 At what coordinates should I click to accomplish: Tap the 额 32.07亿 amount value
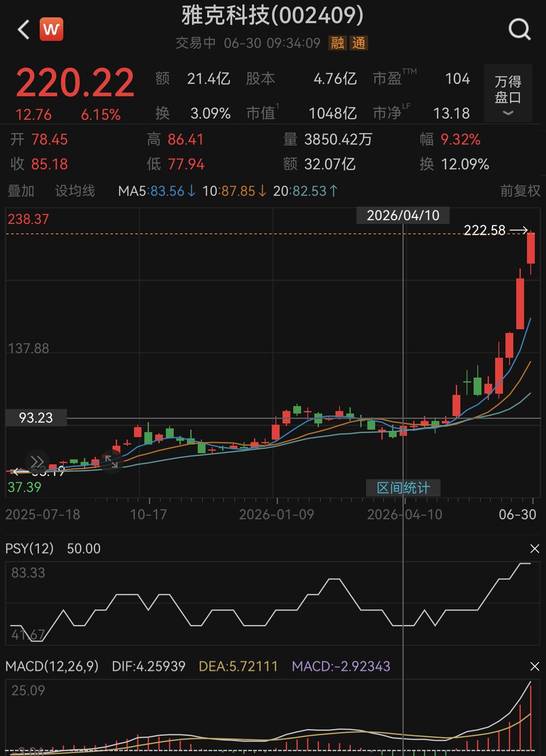click(x=330, y=164)
